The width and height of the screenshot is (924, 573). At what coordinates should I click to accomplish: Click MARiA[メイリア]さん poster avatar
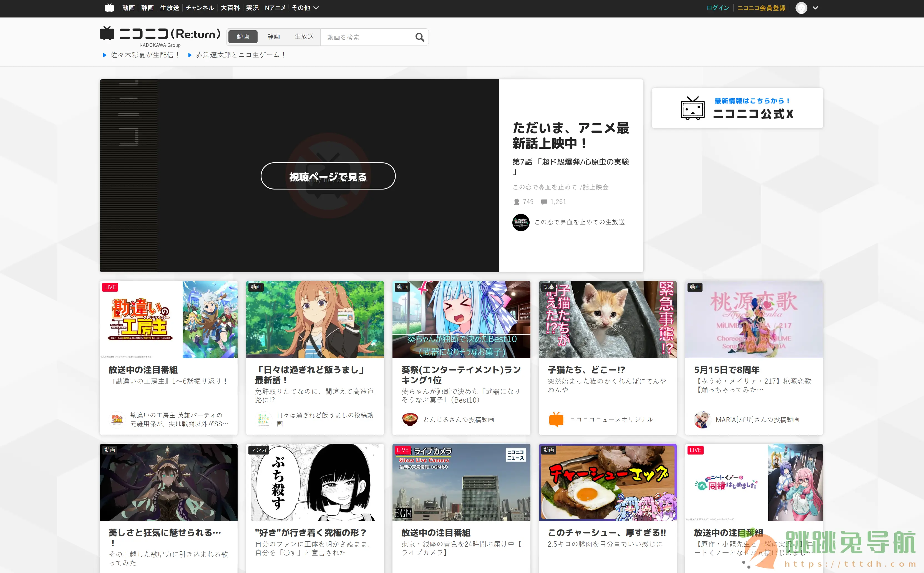702,420
